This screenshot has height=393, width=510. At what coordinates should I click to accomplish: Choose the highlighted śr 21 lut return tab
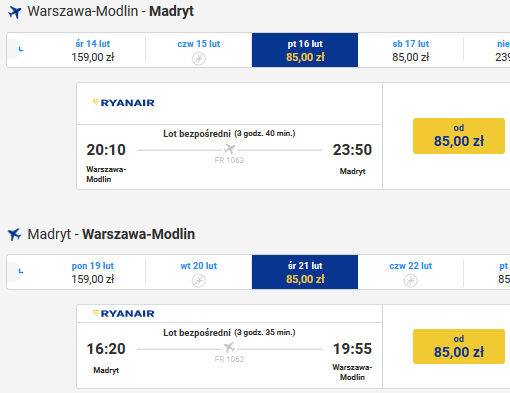coord(305,272)
